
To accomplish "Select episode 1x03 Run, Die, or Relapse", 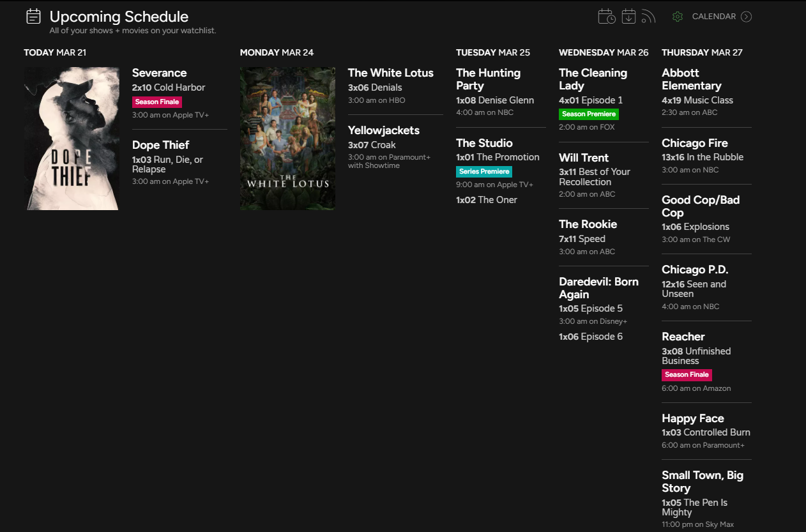I will click(x=167, y=164).
